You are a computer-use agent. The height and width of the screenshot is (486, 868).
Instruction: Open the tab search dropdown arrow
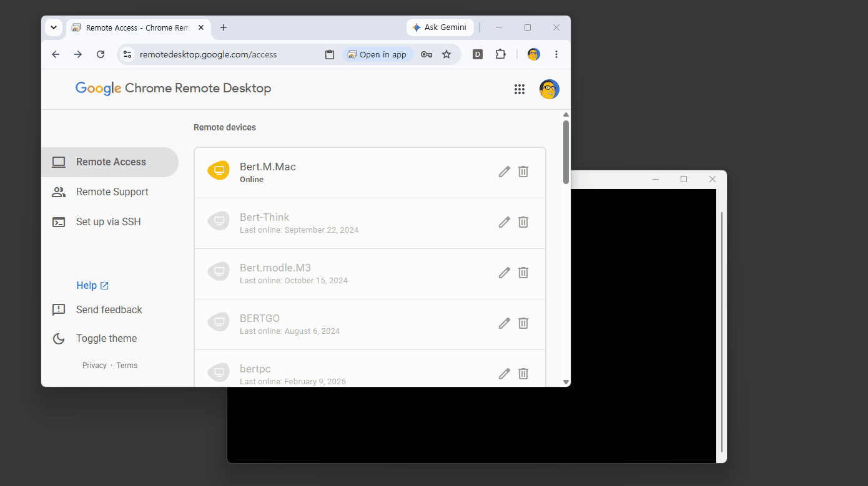[54, 27]
